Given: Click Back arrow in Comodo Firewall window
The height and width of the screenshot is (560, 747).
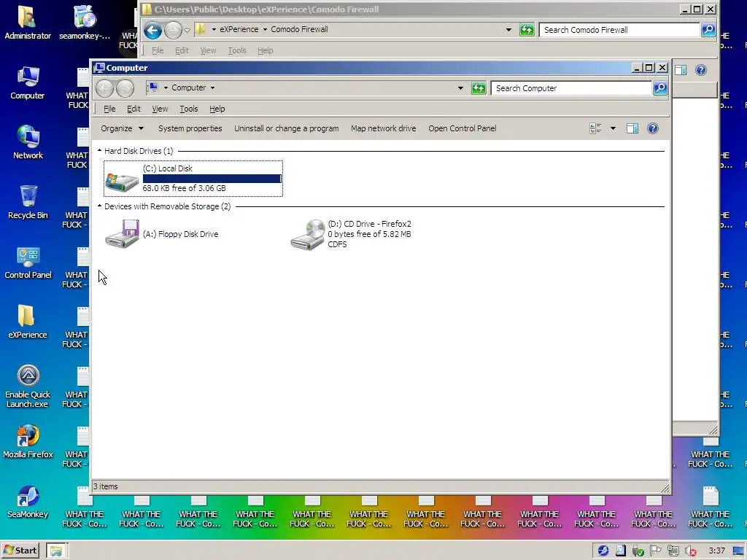Looking at the screenshot, I should [x=152, y=30].
